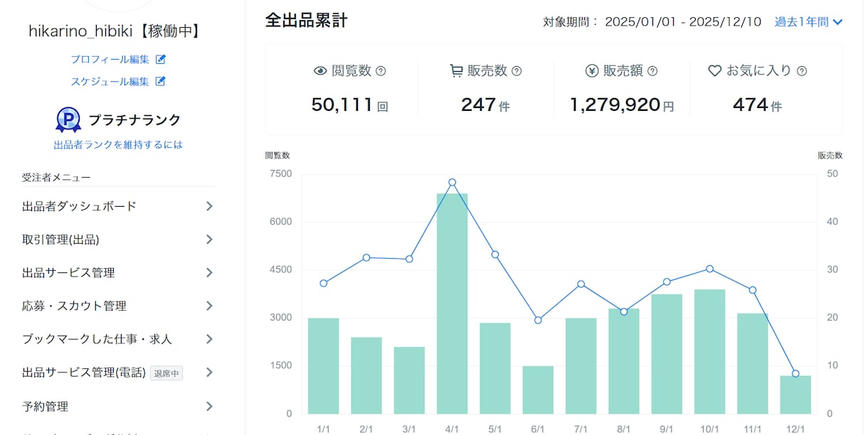The image size is (868, 435).
Task: Expand the 取引管理(出品) chevron
Action: (x=209, y=240)
